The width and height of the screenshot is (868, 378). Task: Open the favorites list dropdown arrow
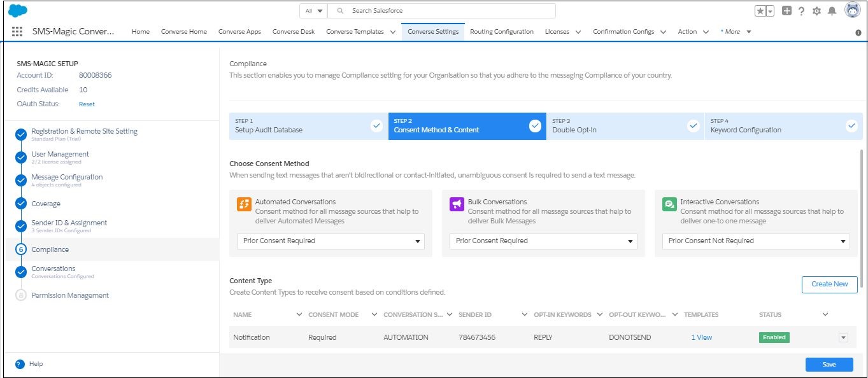(x=770, y=11)
